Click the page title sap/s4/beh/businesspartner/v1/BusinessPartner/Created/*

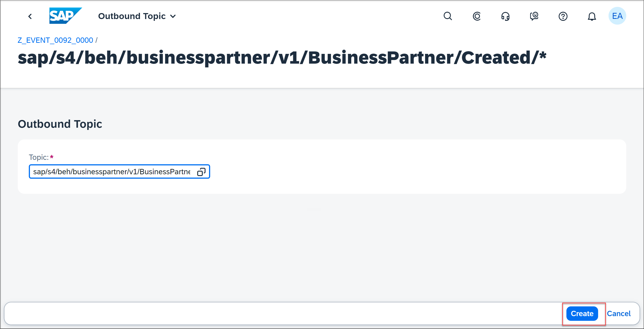coord(282,58)
